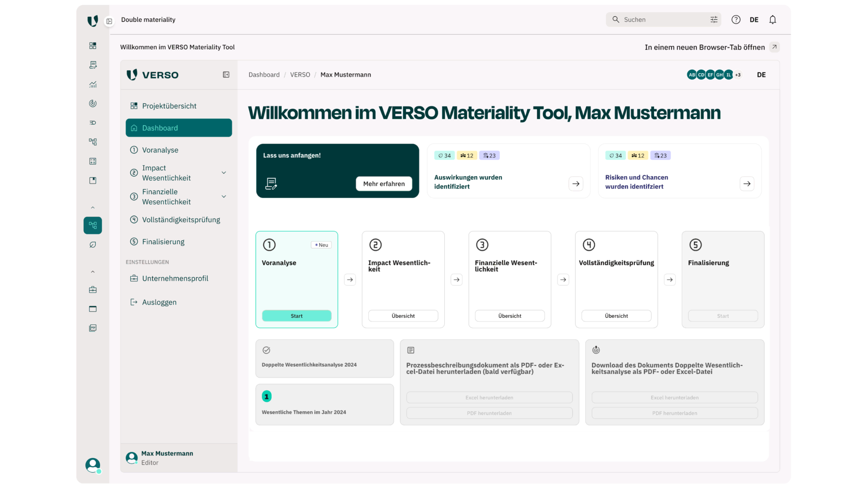
Task: Open Unternehmensprofil settings
Action: [179, 278]
